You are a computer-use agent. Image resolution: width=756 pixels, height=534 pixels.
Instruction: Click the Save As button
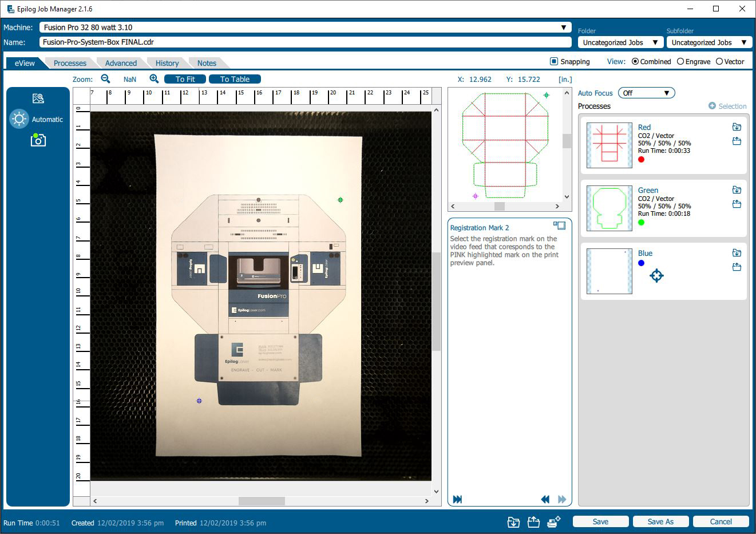coord(660,521)
